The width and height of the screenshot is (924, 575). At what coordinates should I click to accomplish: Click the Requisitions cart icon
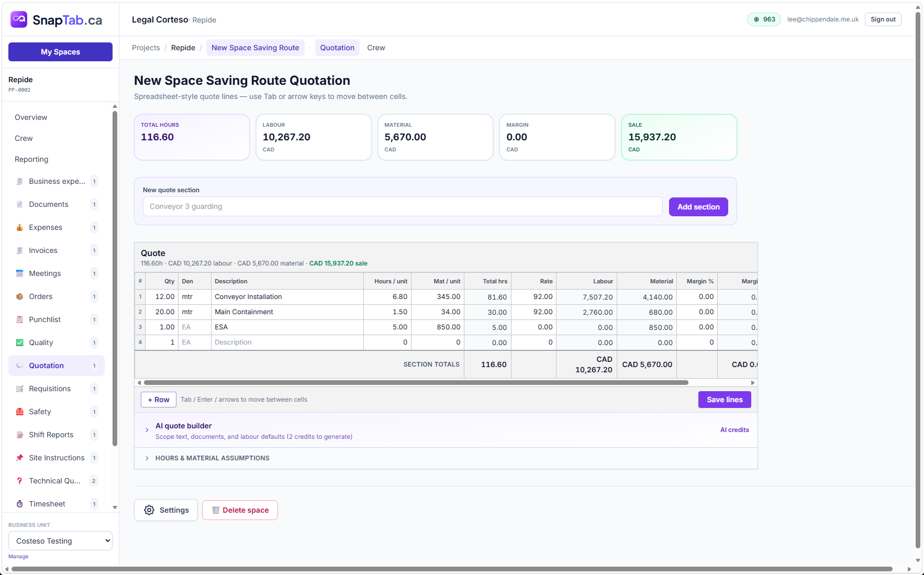click(19, 389)
